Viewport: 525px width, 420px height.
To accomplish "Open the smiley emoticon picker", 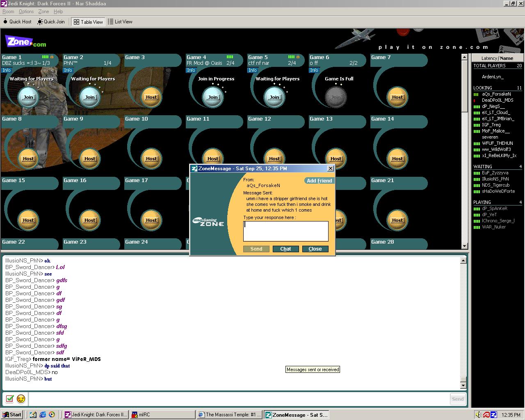I will tap(21, 399).
